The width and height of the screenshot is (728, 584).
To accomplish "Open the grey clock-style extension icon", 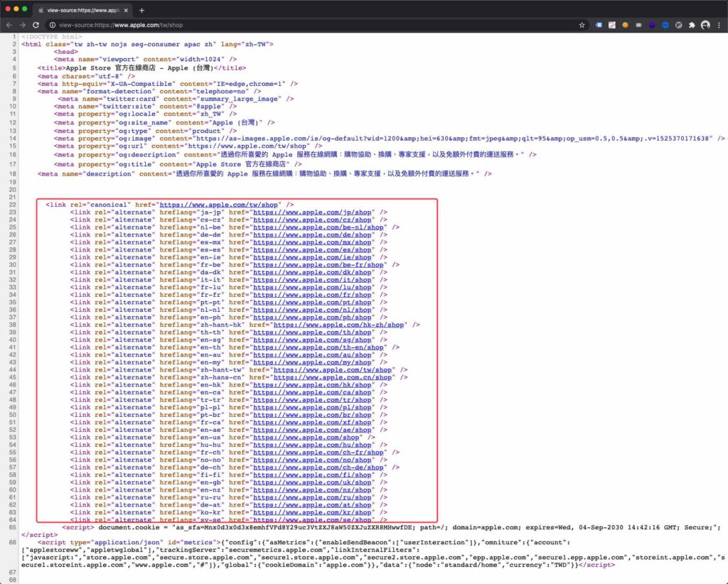I will [x=679, y=25].
